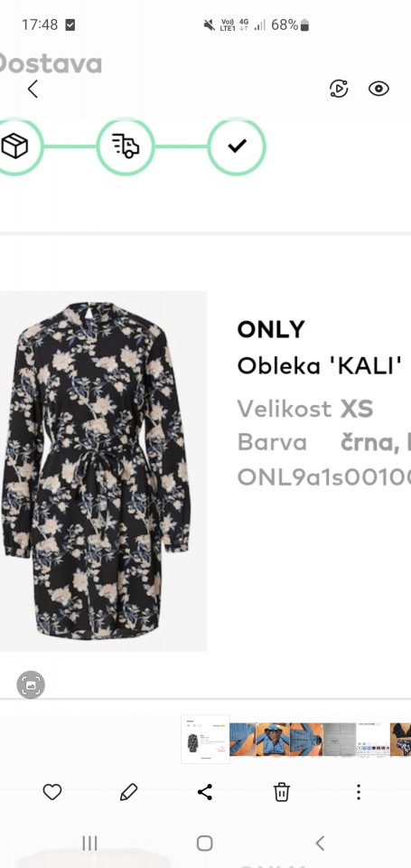Tap the checkmark completed step
The height and width of the screenshot is (868, 411).
237,146
